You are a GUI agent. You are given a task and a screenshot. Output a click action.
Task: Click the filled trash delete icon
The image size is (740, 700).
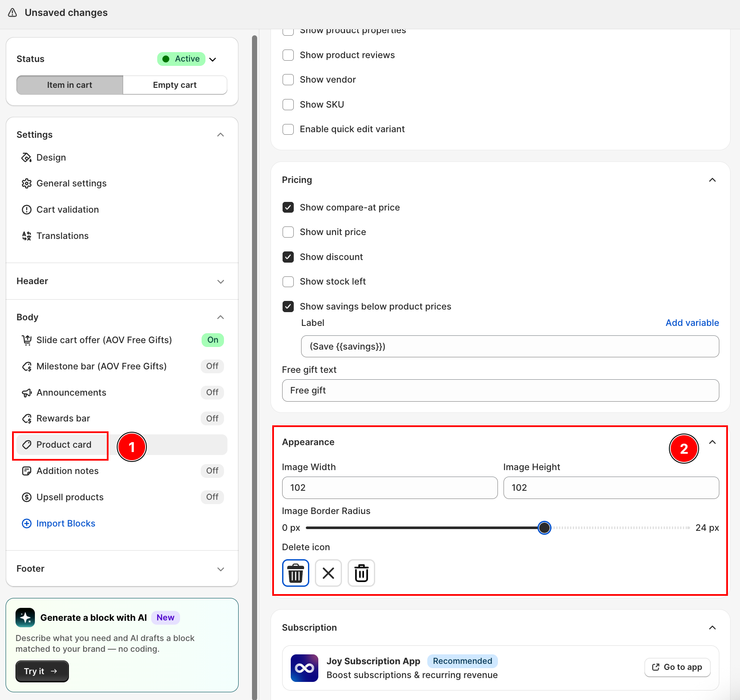295,573
